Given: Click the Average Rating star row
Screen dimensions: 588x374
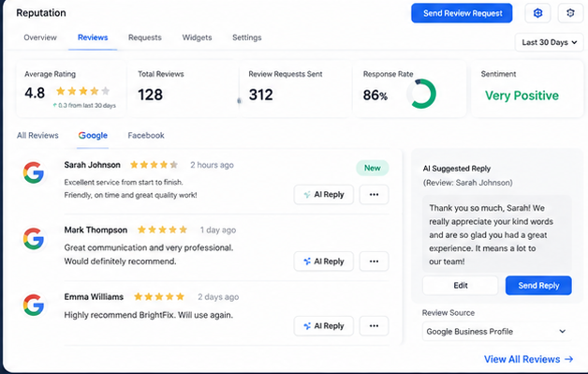Looking at the screenshot, I should pos(83,91).
